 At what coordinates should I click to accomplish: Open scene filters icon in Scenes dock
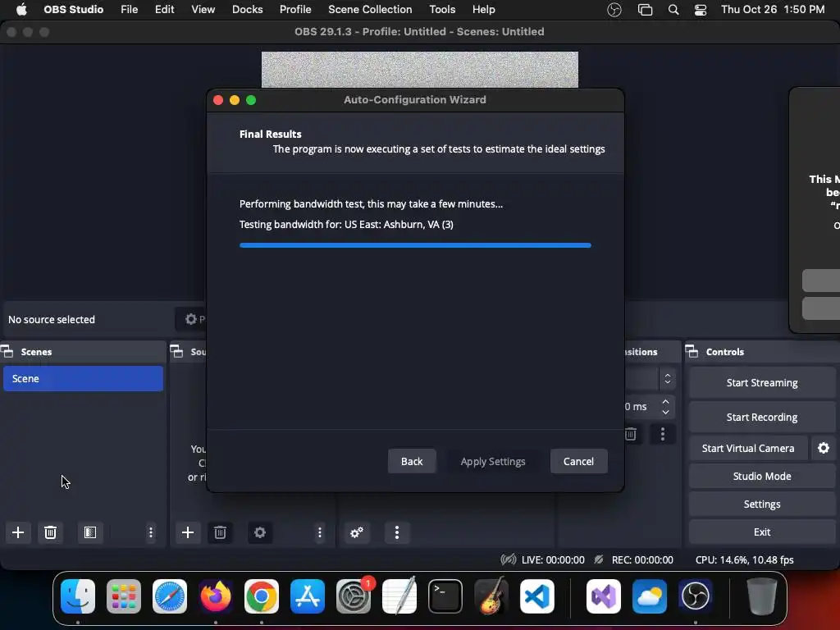pos(90,532)
